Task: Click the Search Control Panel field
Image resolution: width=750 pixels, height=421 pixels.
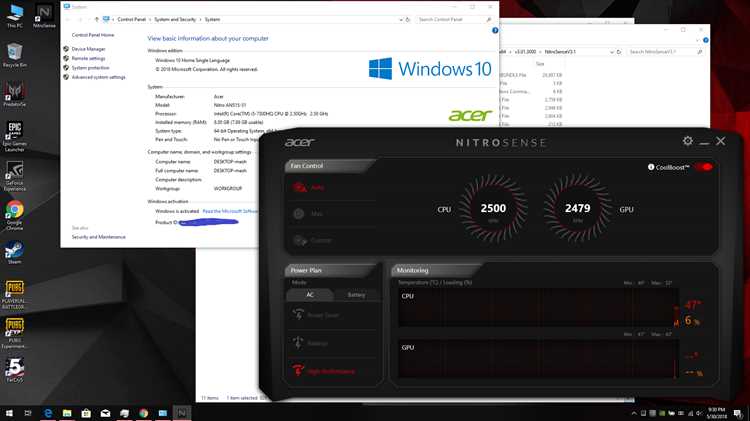Action: click(x=454, y=20)
